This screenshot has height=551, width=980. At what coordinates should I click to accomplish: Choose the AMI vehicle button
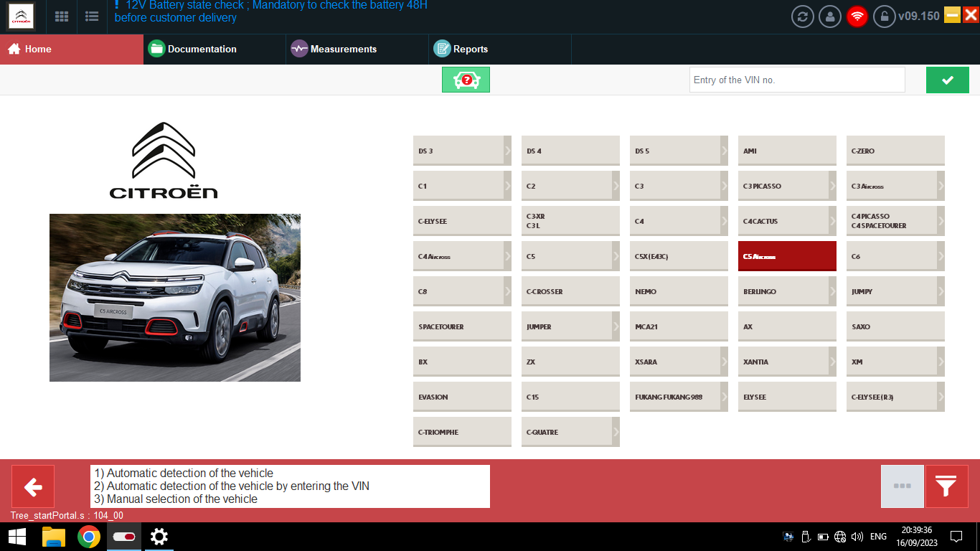pyautogui.click(x=787, y=151)
